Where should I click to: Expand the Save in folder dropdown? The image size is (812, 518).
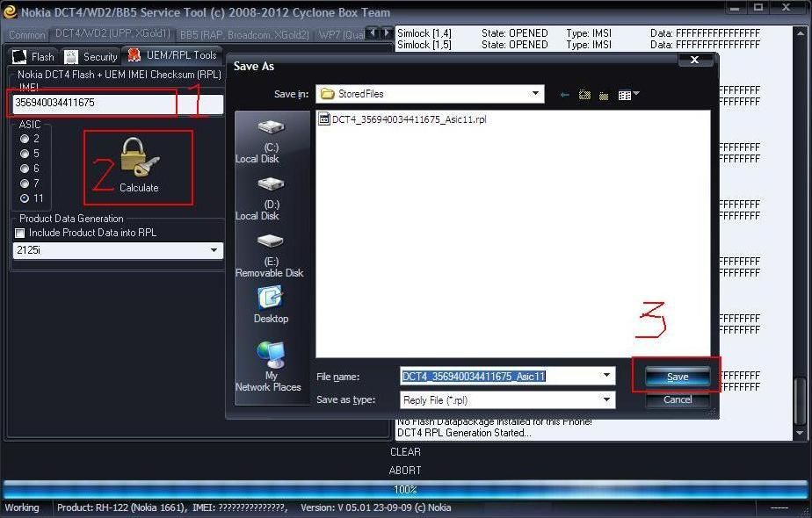(x=535, y=94)
